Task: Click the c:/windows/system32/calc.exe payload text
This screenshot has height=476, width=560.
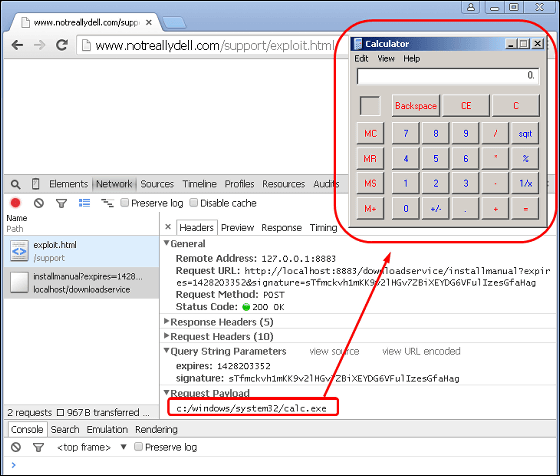Action: (251, 408)
